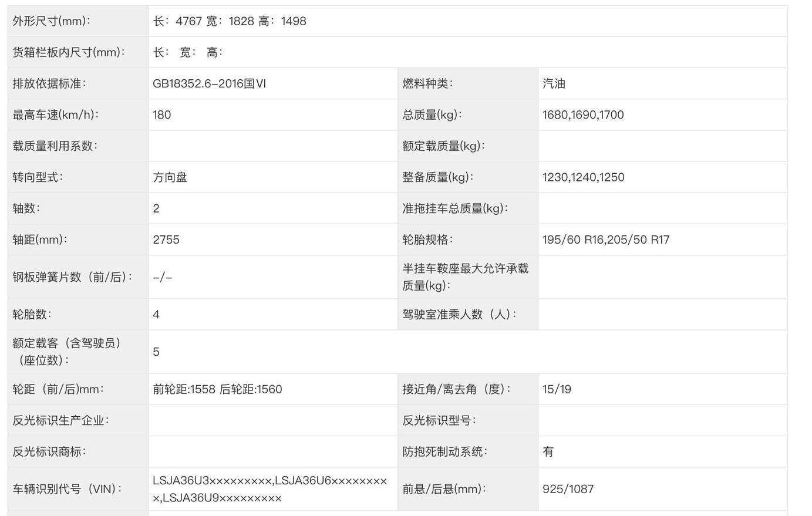The height and width of the screenshot is (516, 812).
Task: Click the approach/departure angle value 15/19
Action: pos(557,389)
